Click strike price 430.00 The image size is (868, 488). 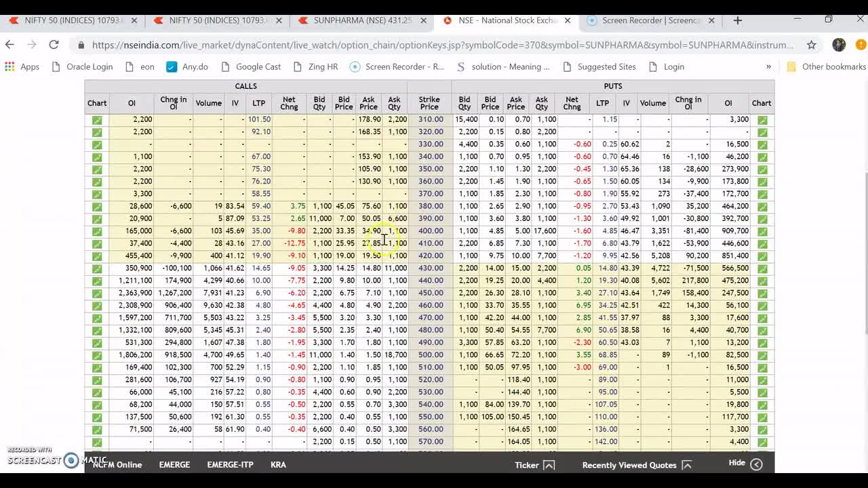click(x=429, y=268)
